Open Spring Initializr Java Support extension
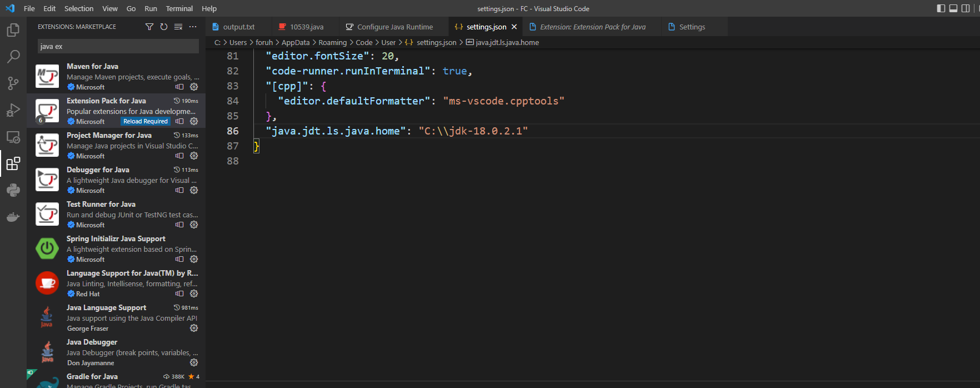Viewport: 980px width, 388px height. click(116, 248)
